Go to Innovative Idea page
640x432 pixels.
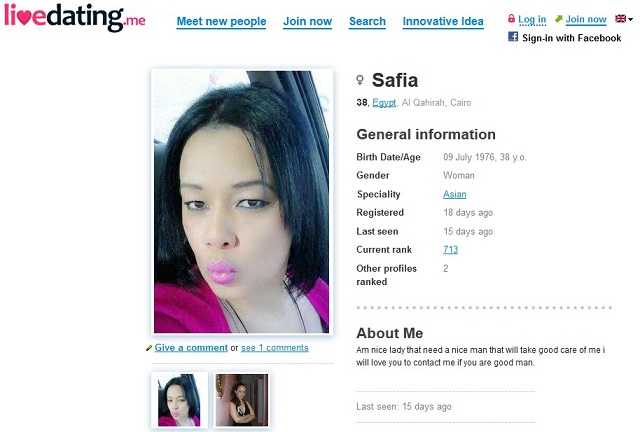(x=443, y=21)
